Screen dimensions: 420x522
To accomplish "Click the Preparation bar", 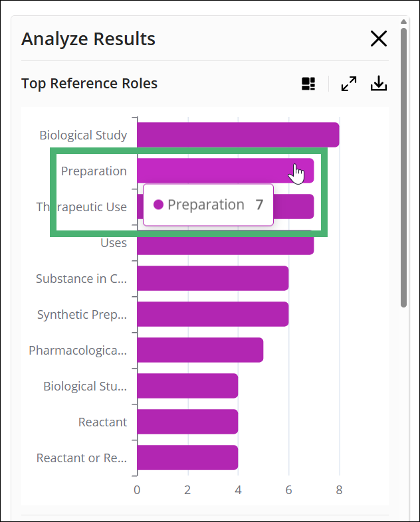I will click(x=225, y=171).
